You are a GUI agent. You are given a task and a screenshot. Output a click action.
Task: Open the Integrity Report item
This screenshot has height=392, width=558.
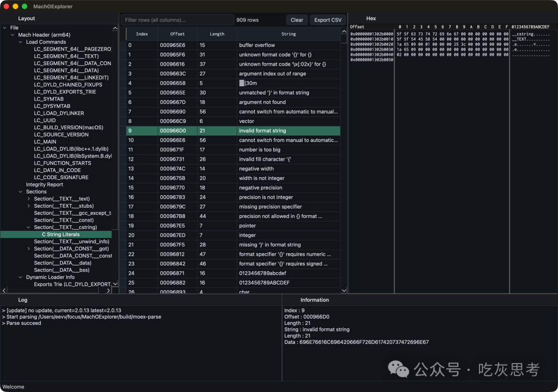click(x=44, y=184)
